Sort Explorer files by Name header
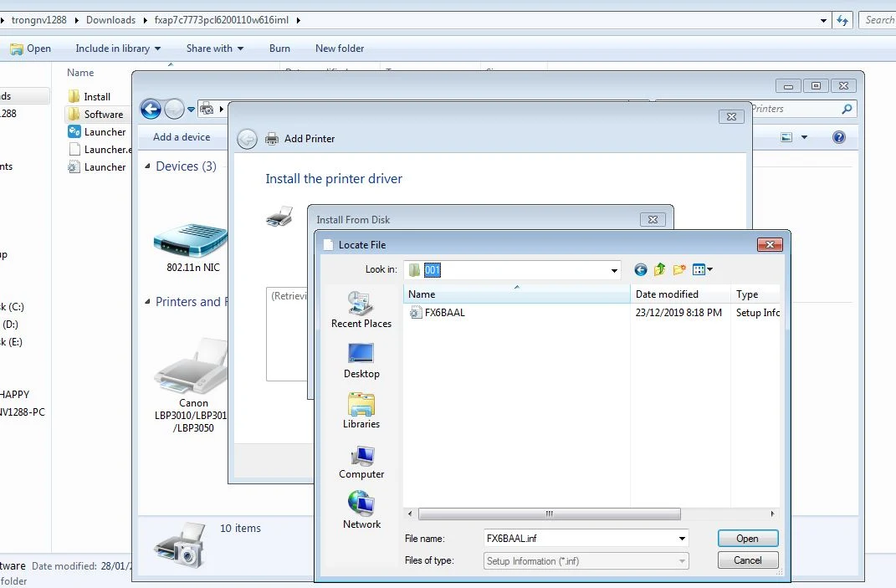This screenshot has height=588, width=896. tap(80, 73)
